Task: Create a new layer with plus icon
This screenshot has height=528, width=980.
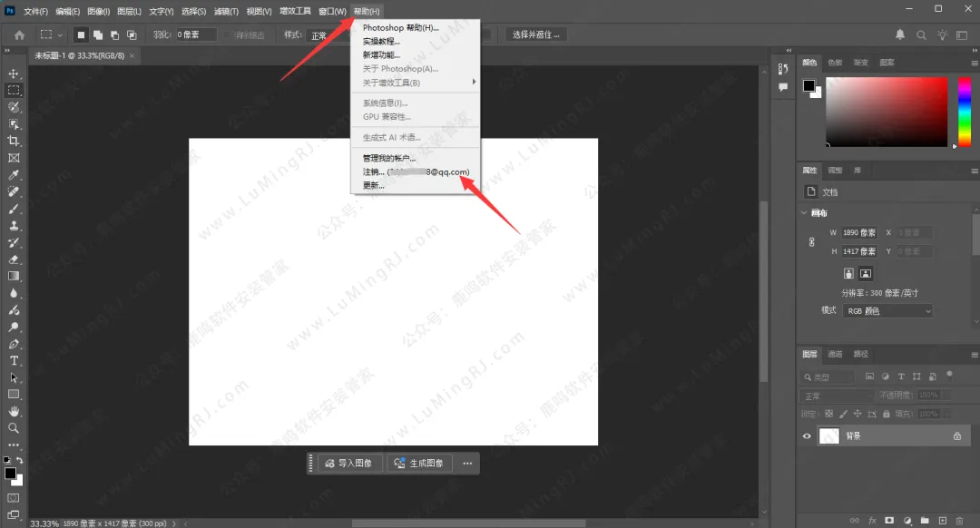Action: coord(943,521)
